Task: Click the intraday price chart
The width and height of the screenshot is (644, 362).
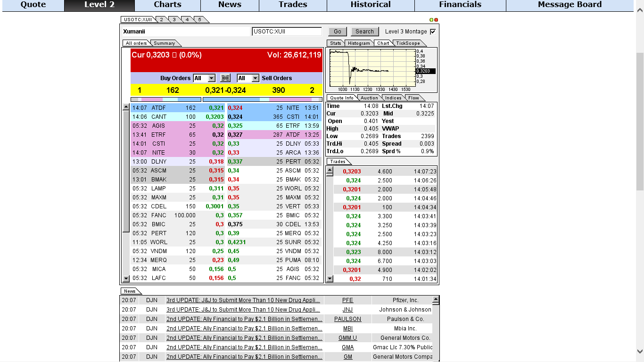Action: (x=372, y=68)
